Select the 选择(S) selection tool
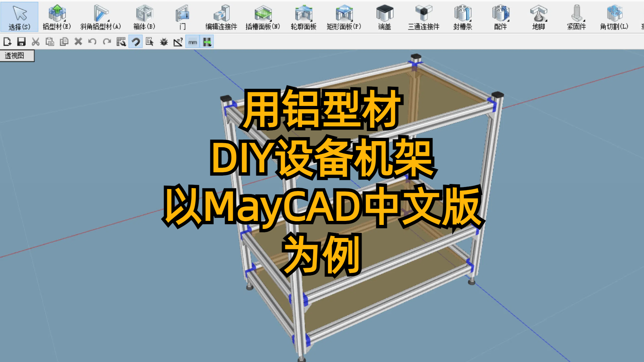The height and width of the screenshot is (362, 644). point(19,16)
